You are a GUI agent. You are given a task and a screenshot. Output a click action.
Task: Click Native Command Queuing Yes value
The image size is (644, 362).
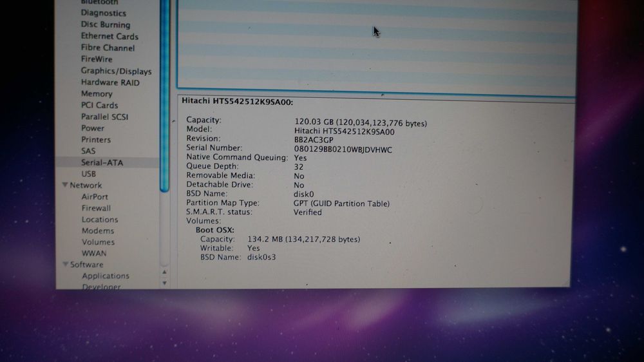pos(300,158)
